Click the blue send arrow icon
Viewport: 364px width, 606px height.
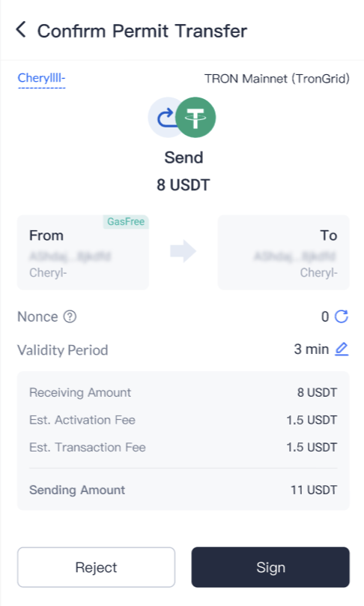click(165, 118)
